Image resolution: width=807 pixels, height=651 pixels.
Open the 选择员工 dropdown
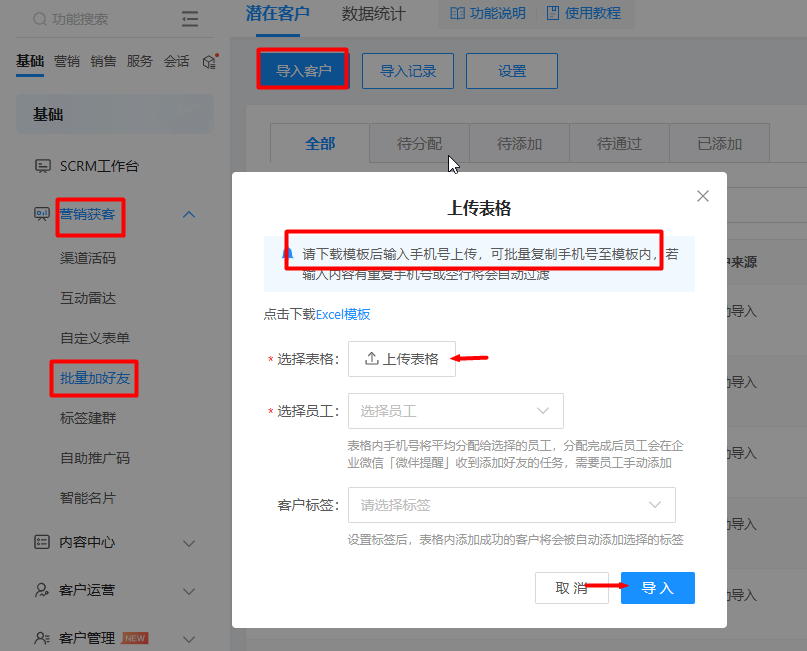[455, 411]
